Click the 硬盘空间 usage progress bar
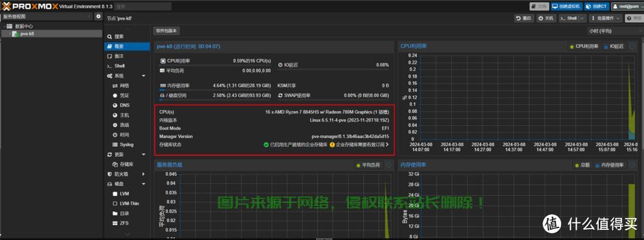 point(215,100)
